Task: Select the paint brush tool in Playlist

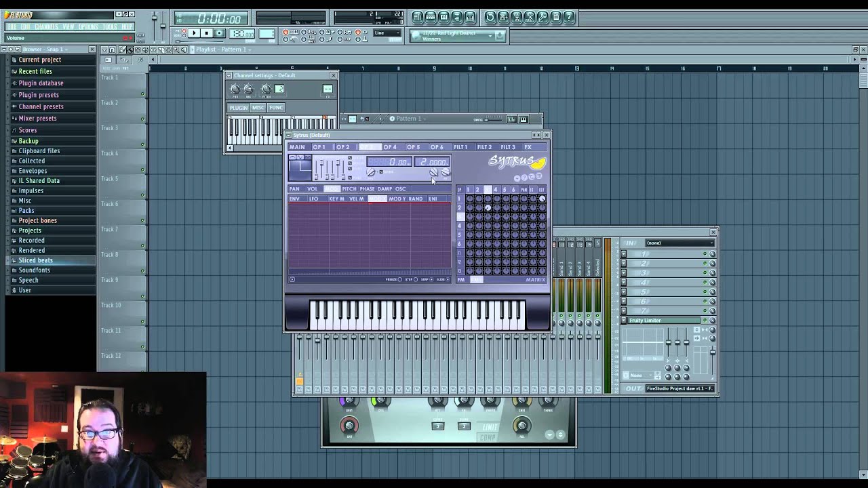Action: point(130,49)
